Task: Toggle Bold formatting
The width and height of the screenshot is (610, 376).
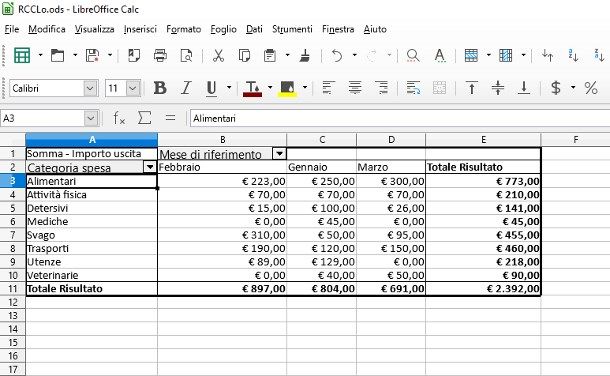Action: [x=160, y=88]
